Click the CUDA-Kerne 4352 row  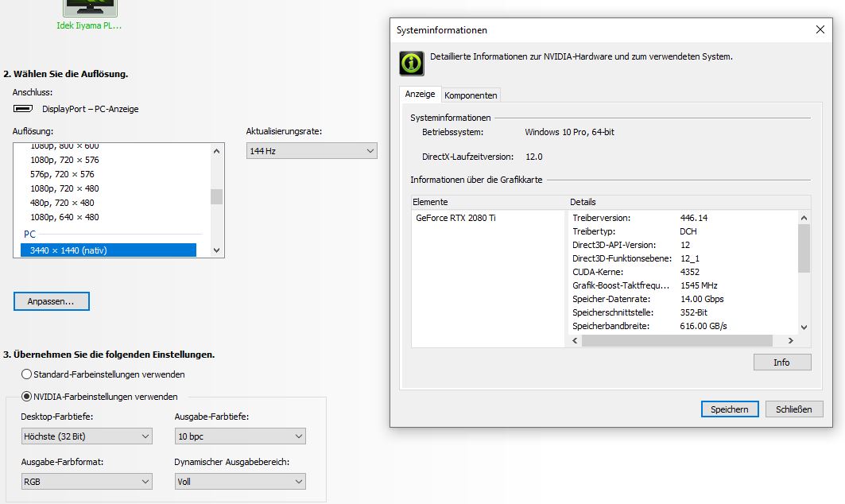point(684,272)
